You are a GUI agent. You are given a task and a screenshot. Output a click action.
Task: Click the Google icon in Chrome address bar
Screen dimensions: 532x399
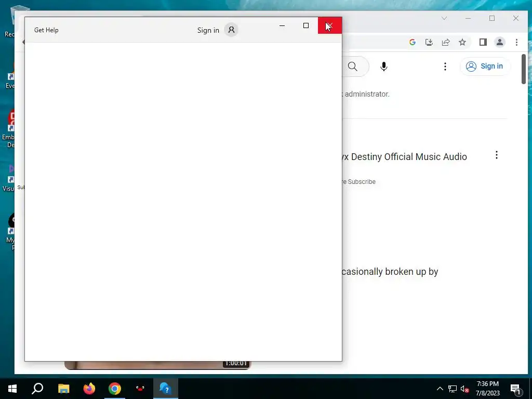(412, 42)
